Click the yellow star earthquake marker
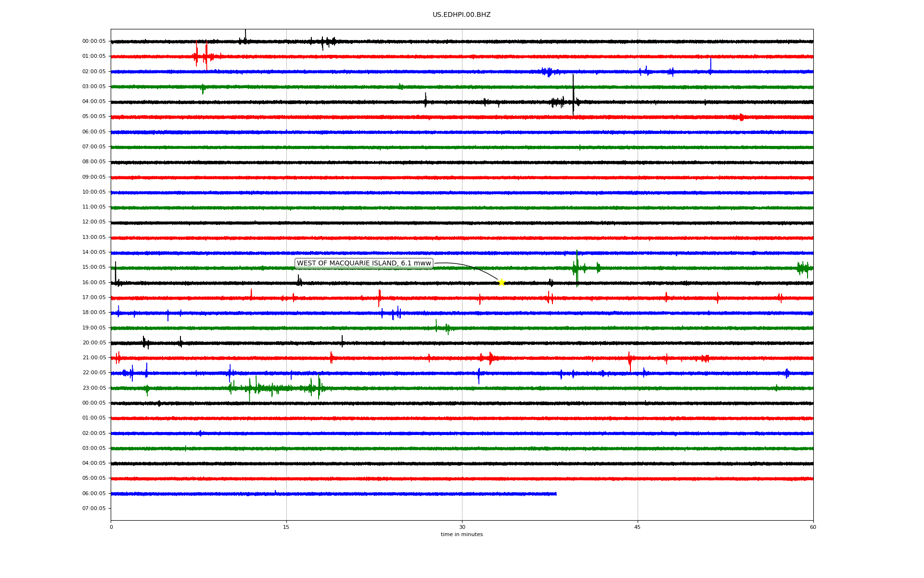The height and width of the screenshot is (578, 924). tap(501, 282)
